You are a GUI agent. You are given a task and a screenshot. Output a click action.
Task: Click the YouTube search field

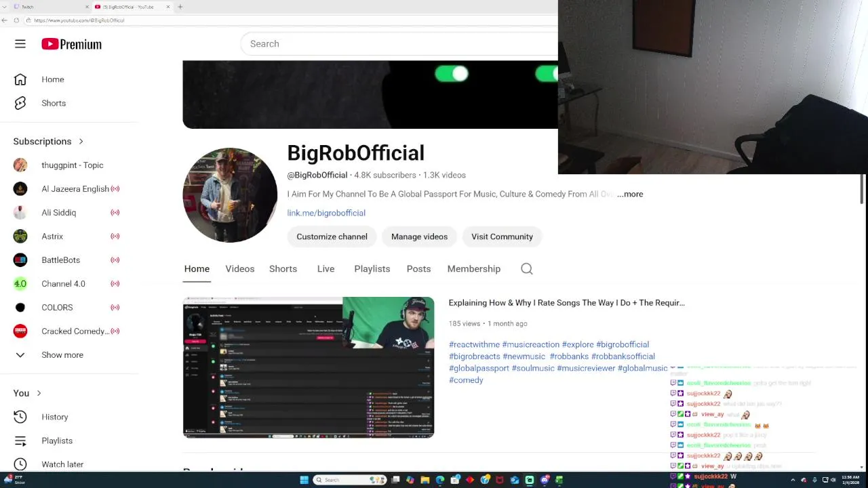400,44
